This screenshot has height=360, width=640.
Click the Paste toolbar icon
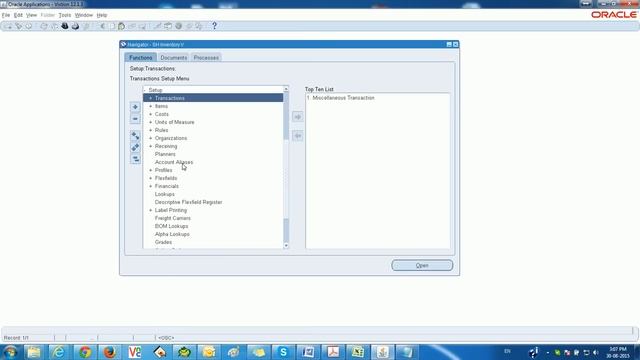tap(121, 26)
